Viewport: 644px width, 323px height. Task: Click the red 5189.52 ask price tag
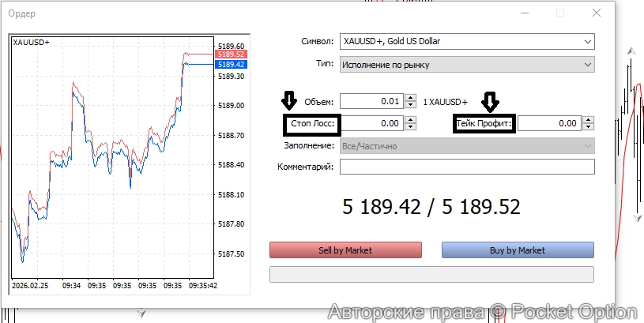coord(232,54)
